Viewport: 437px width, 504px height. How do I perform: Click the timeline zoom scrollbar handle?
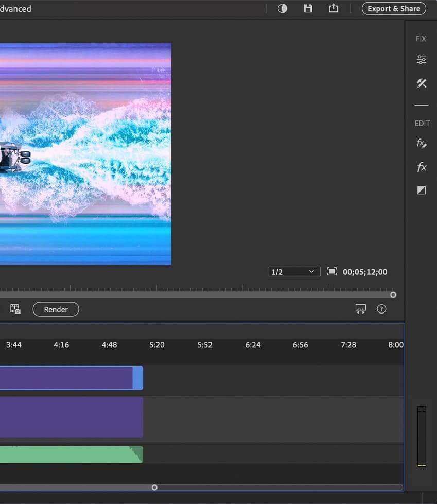154,487
